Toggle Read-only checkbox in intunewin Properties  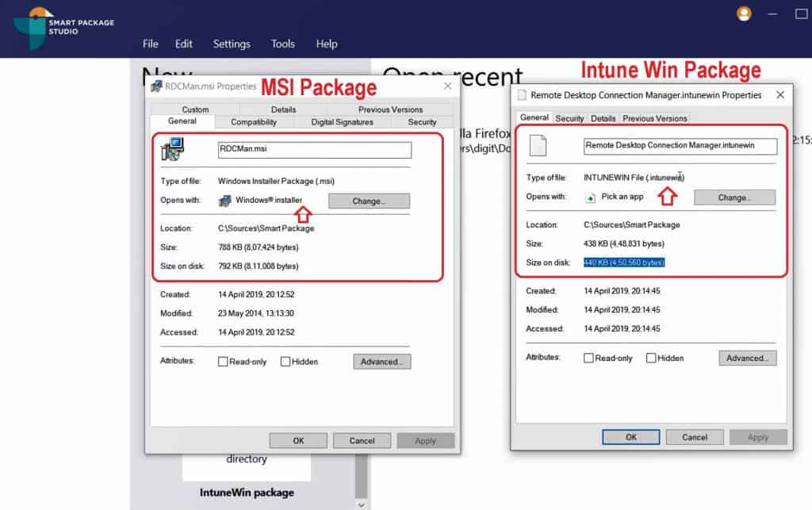click(x=588, y=358)
